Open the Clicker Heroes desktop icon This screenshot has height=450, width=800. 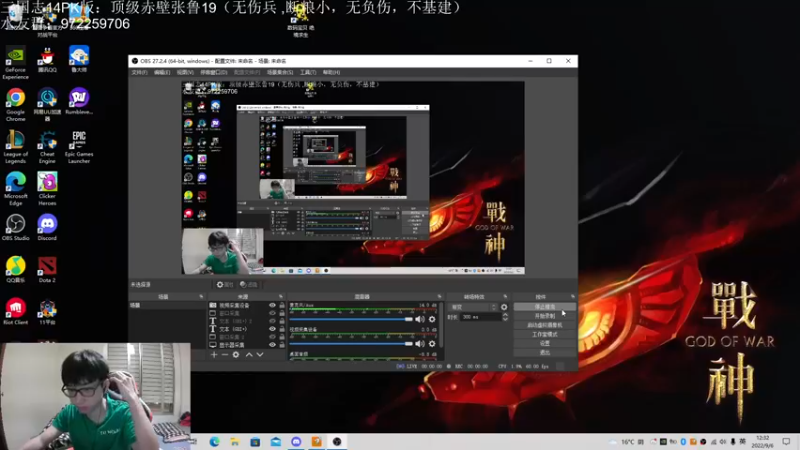47,189
